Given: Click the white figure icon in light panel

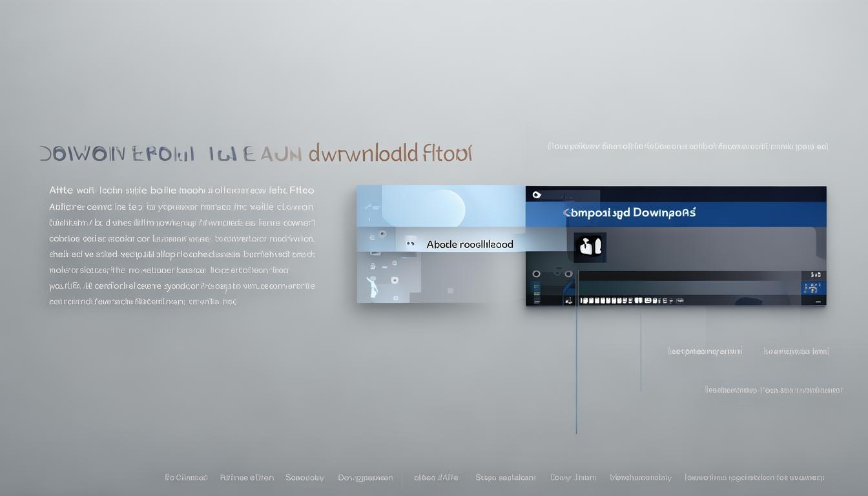Looking at the screenshot, I should pyautogui.click(x=373, y=287).
